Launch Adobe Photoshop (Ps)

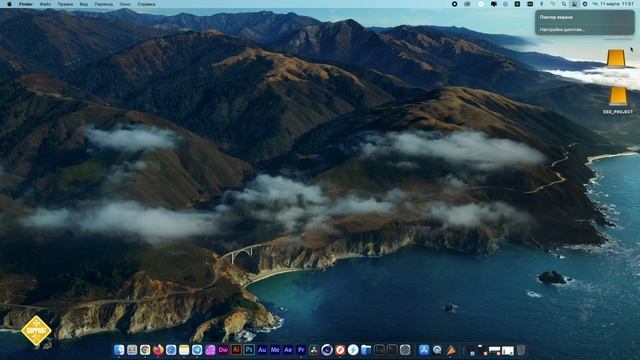249,350
